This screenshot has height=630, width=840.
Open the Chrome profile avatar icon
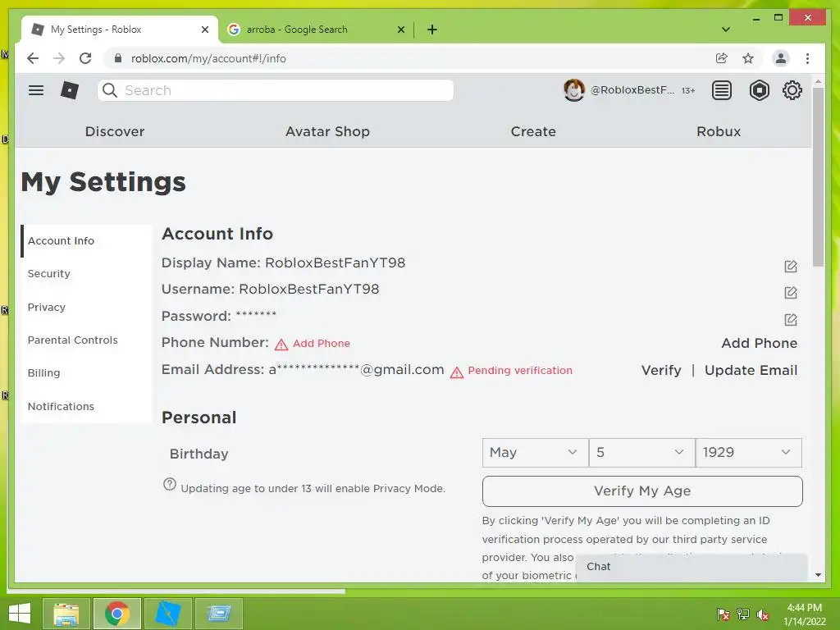pos(781,58)
